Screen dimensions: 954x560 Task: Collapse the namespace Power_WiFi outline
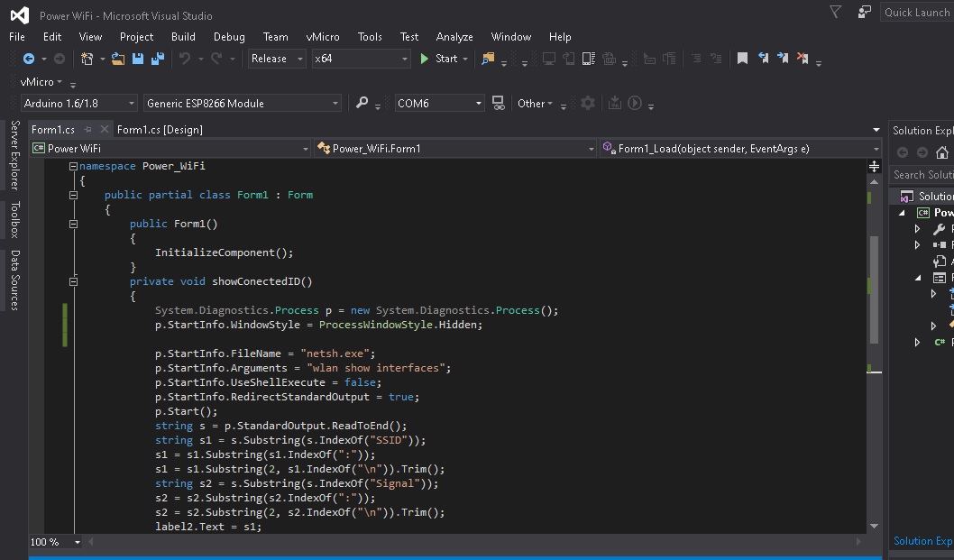(73, 166)
